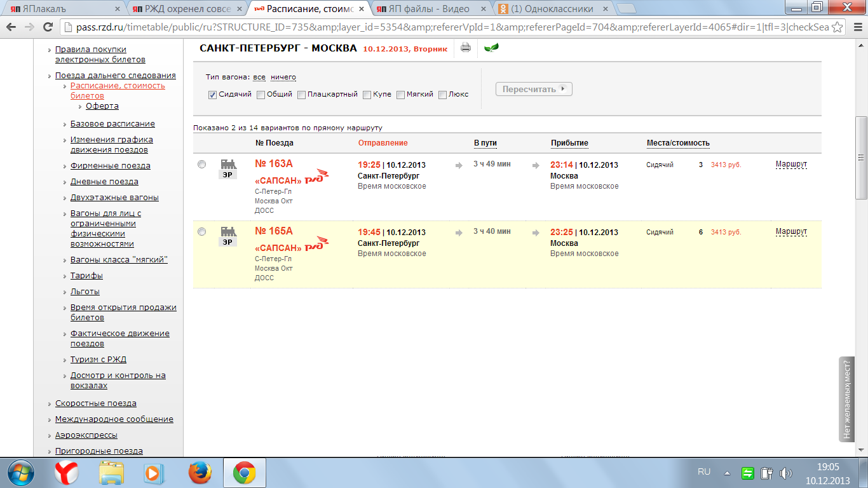Sort by В пути column header
Image resolution: width=868 pixels, height=488 pixels.
click(x=485, y=143)
